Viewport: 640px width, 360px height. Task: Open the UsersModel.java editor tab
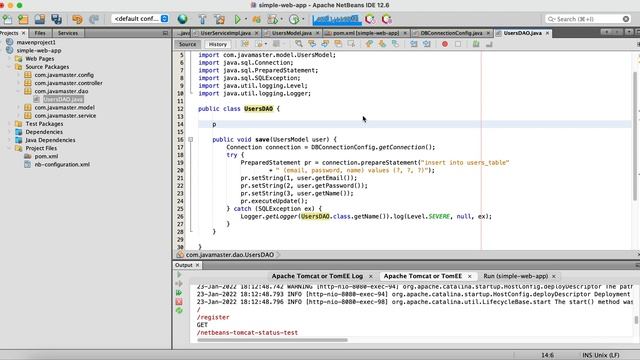tap(291, 33)
